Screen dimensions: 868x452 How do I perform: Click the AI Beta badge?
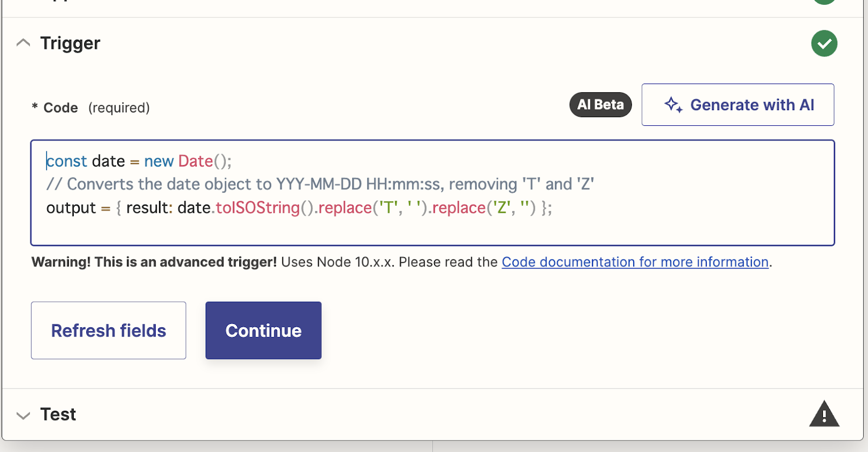(601, 105)
